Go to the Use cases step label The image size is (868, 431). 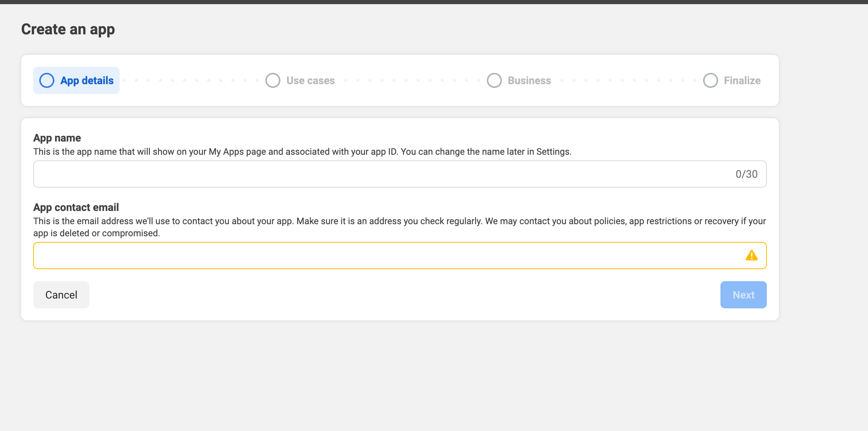310,80
